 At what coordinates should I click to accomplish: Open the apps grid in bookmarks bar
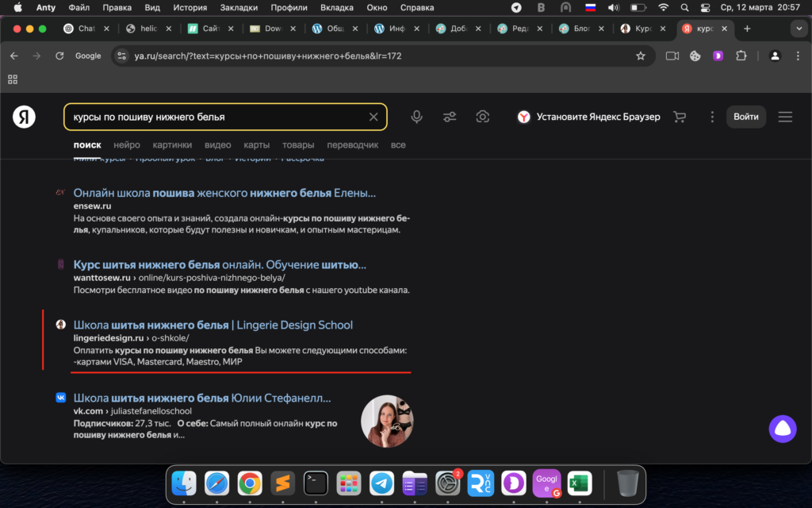[x=13, y=79]
